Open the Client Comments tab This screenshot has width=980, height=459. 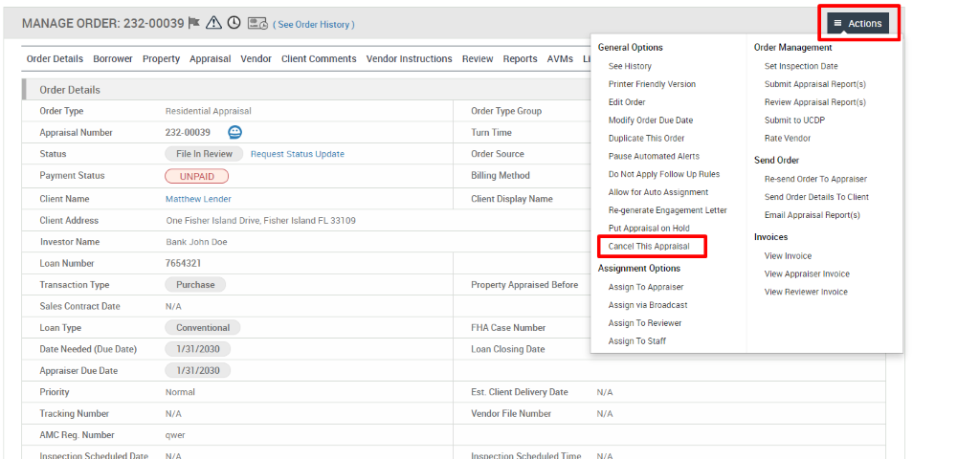pyautogui.click(x=319, y=58)
